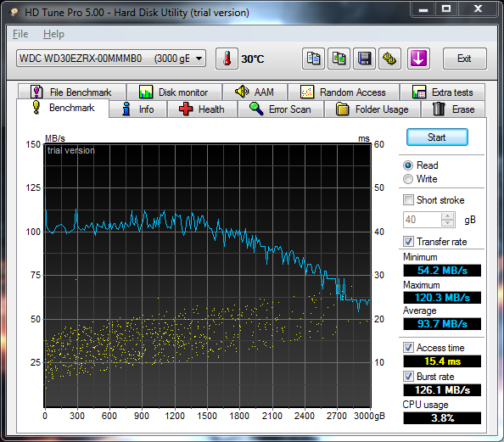Expand the WDC WD30EZRX drive dropdown

click(111, 59)
